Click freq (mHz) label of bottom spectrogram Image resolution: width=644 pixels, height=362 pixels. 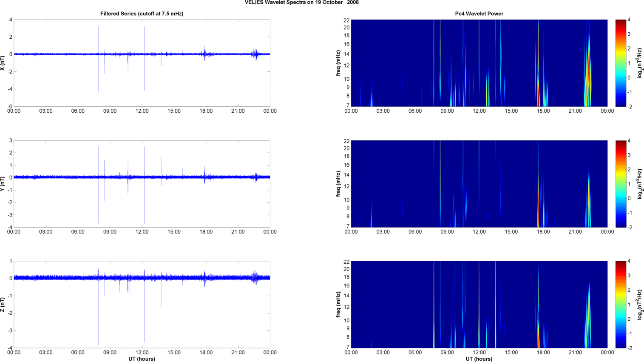click(x=338, y=305)
